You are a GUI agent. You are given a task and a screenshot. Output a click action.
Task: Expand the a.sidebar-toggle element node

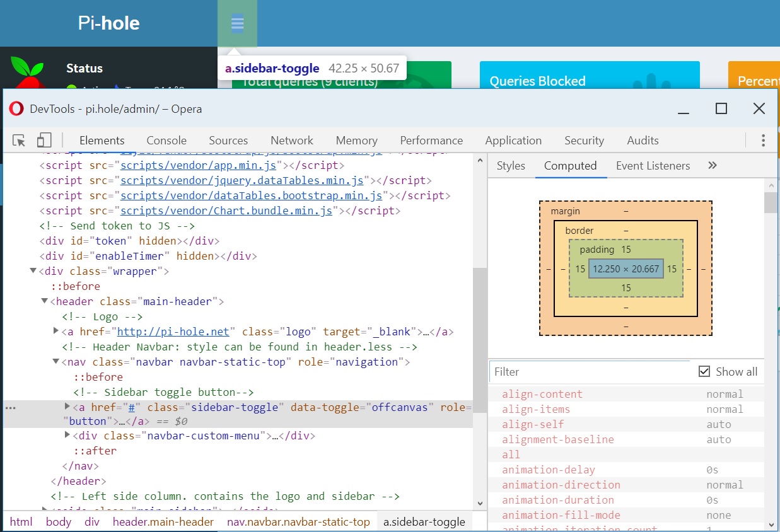coord(68,407)
